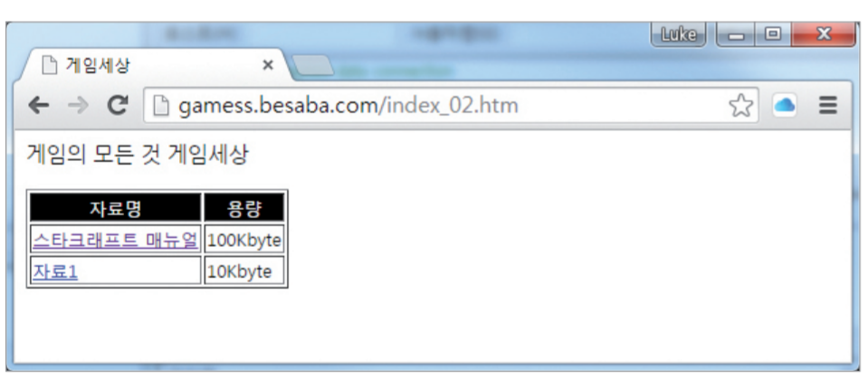Open a new tab
Screen dimensions: 868x389
pos(312,66)
